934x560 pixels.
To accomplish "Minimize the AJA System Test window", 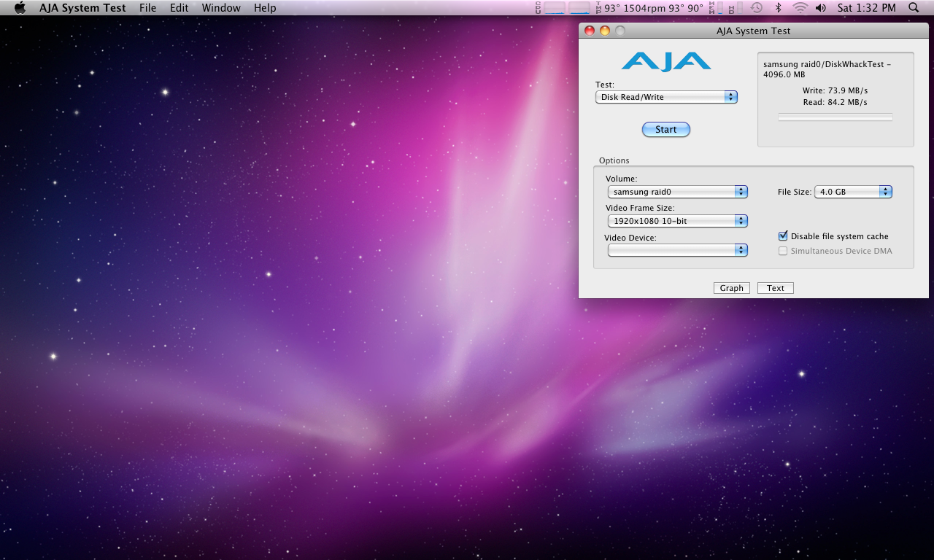I will 605,31.
